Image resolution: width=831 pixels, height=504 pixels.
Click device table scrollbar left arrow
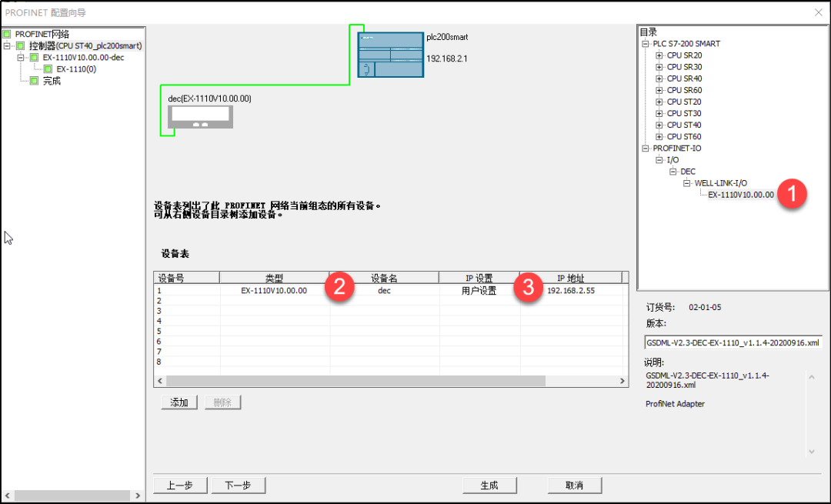coord(160,381)
